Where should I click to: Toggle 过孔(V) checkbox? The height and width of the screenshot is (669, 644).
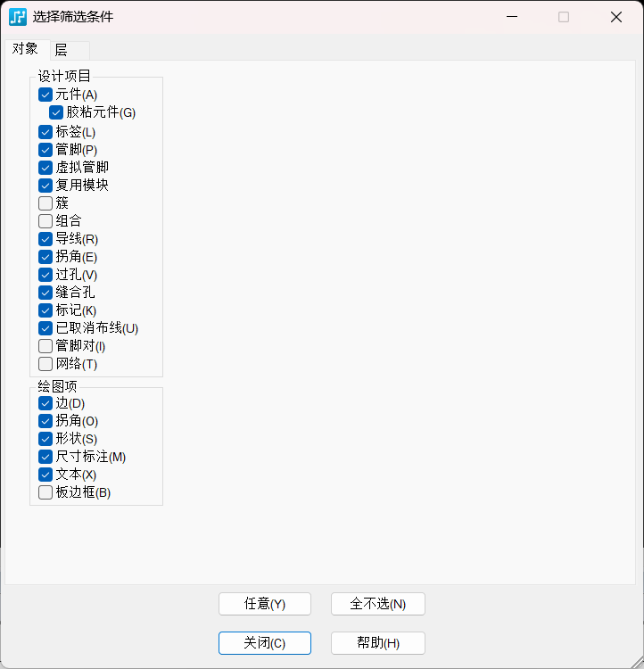click(x=45, y=275)
